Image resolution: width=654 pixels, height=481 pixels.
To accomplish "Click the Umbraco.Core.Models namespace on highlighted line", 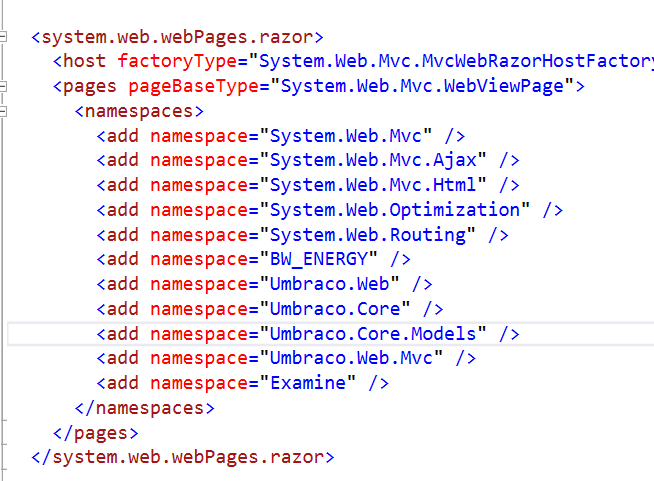I will 373,334.
